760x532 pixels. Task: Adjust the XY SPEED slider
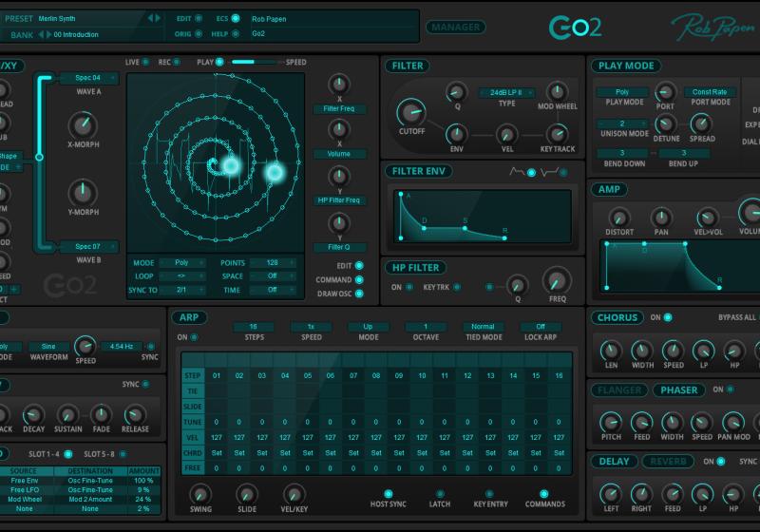click(x=256, y=62)
